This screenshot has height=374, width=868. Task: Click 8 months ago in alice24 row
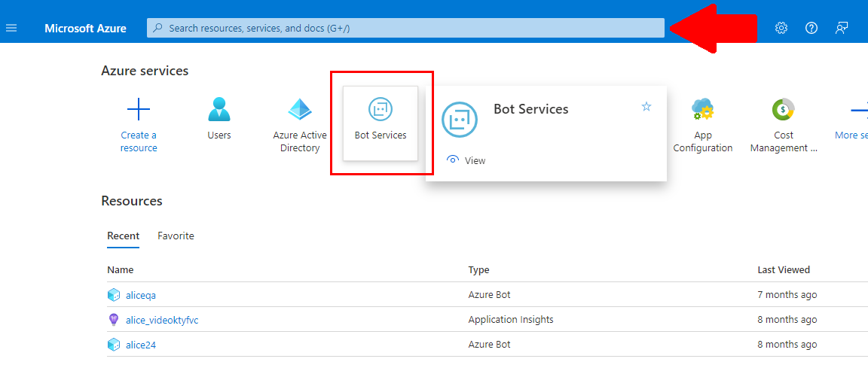pos(787,345)
